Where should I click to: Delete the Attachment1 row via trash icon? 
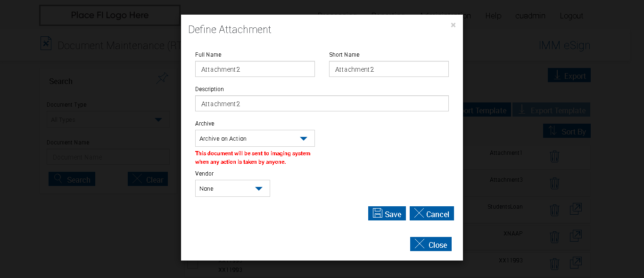pos(554,156)
